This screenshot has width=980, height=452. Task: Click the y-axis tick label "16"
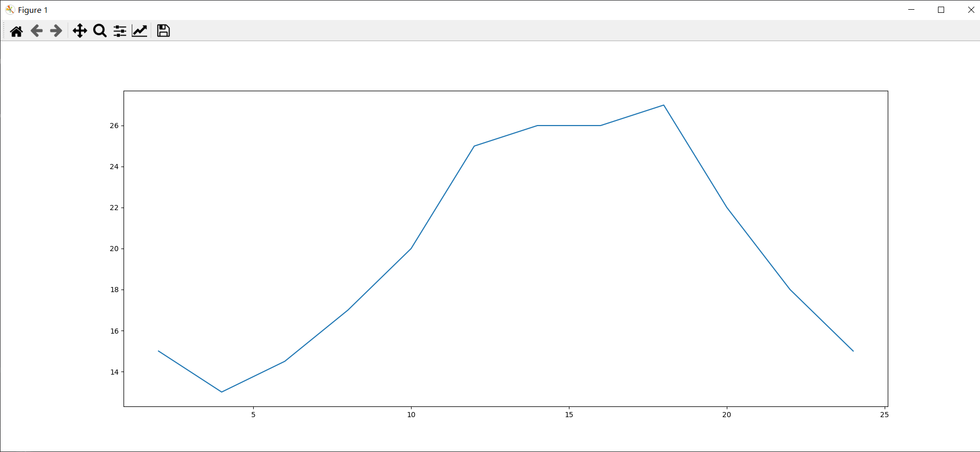(114, 331)
